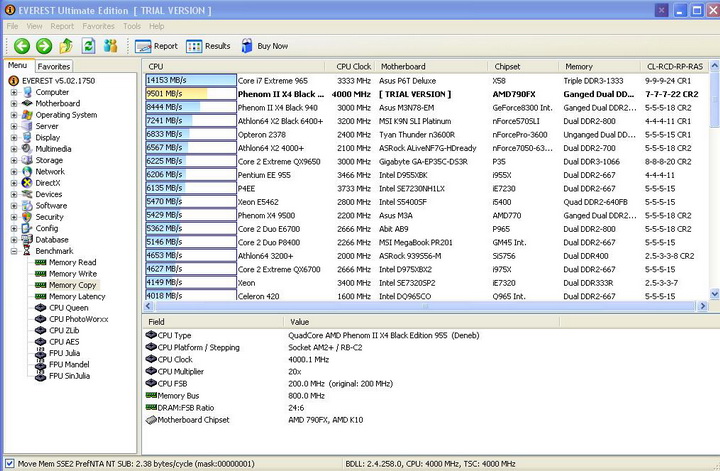Expand the Display tree node

click(x=14, y=137)
